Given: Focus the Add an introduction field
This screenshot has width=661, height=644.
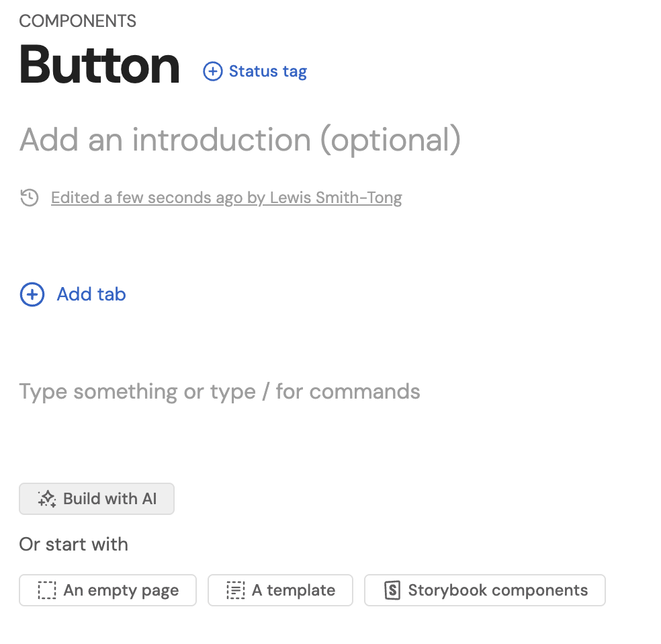Looking at the screenshot, I should (x=240, y=140).
